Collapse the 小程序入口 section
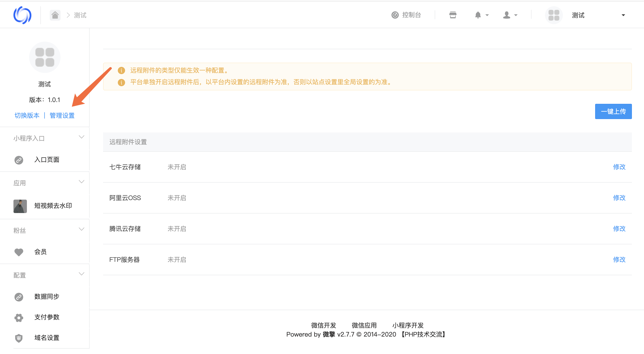 [x=81, y=137]
